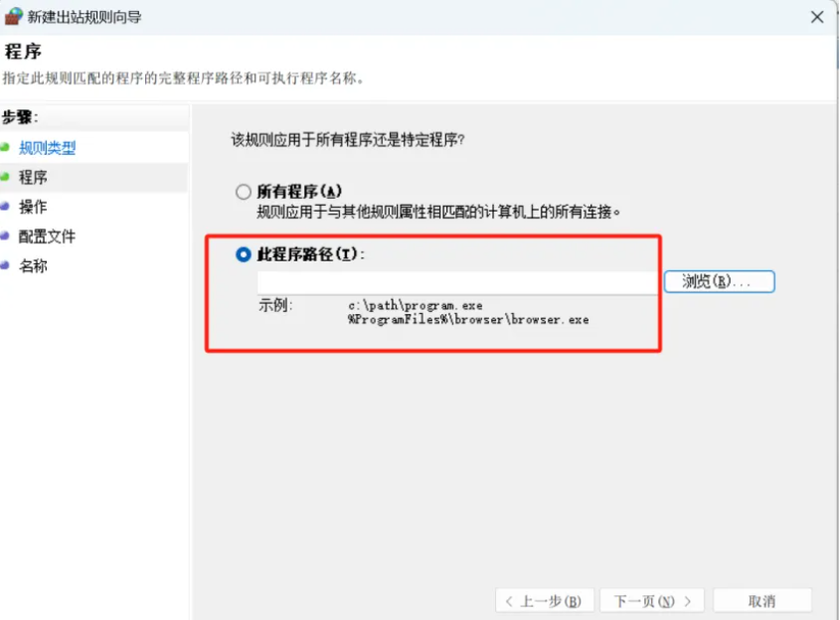The height and width of the screenshot is (620, 840).
Task: Click the blue bullet beside 操作
Action: [x=5, y=207]
